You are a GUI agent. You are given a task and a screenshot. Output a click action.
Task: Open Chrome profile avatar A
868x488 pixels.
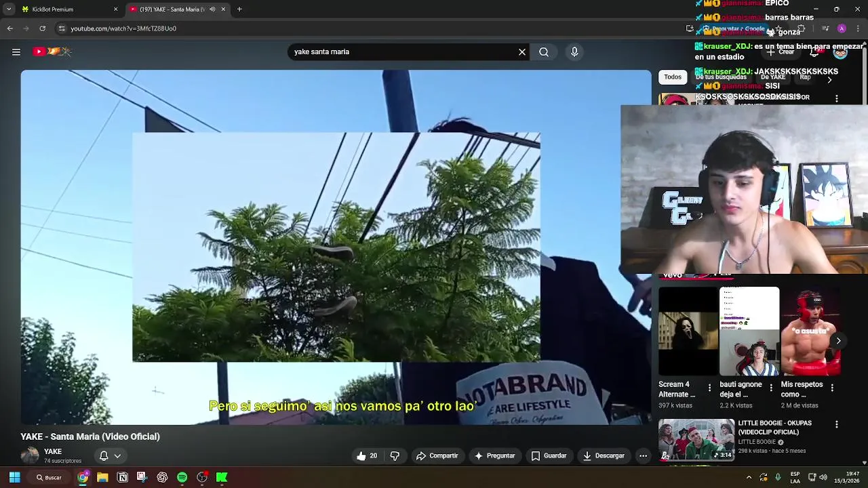pos(842,28)
